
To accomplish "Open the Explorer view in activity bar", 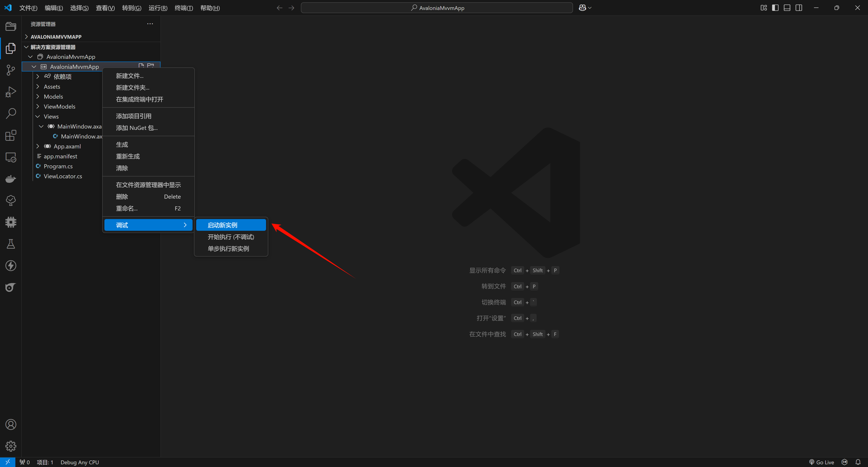I will coord(11,48).
